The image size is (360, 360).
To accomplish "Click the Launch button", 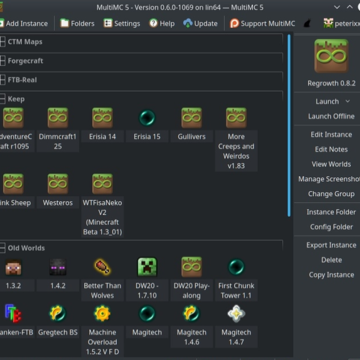I will click(327, 101).
